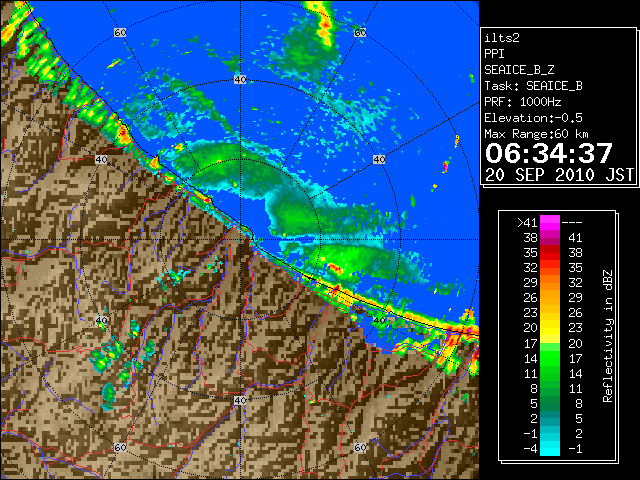Pick the bright green 14–17 dBZ swatch

click(550, 358)
